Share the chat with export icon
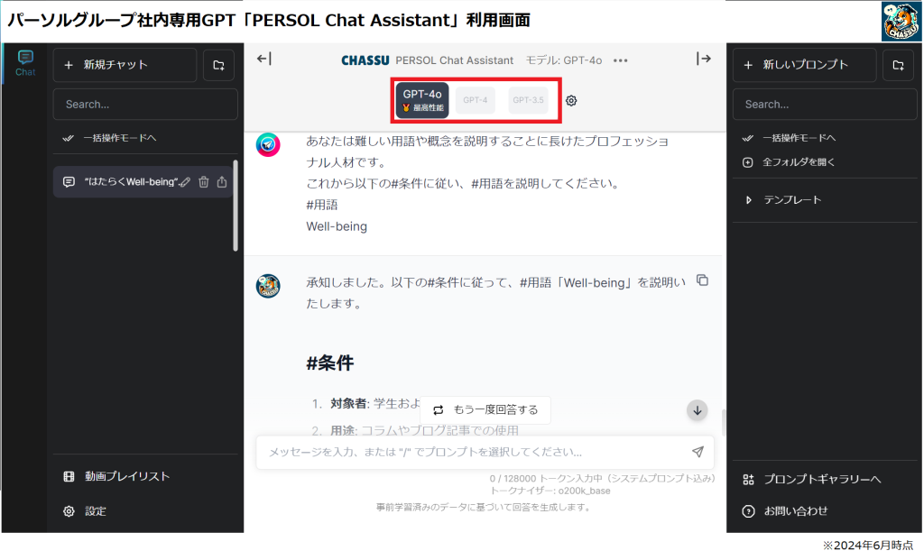Image resolution: width=924 pixels, height=560 pixels. pyautogui.click(x=222, y=182)
